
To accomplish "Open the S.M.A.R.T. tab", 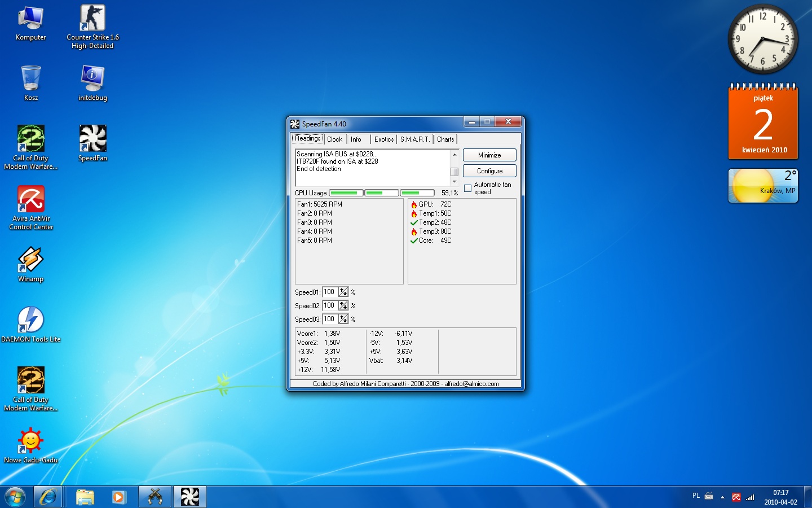I will point(415,139).
